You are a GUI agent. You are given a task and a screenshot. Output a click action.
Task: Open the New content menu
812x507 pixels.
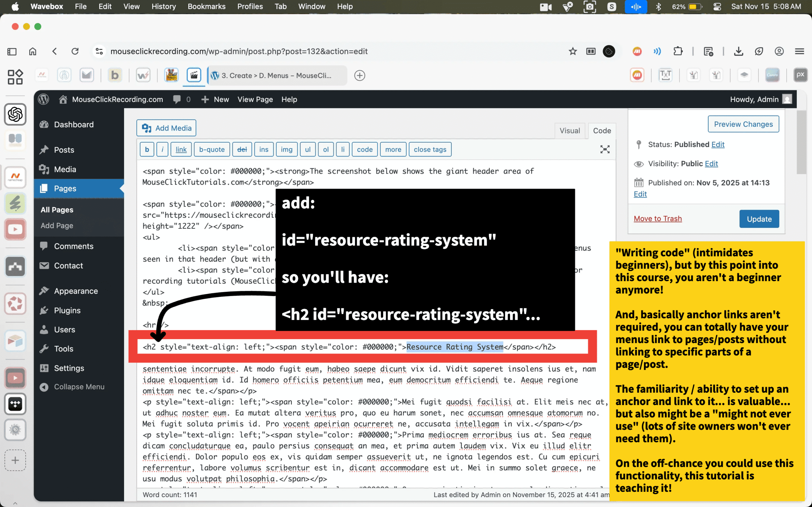click(x=215, y=99)
